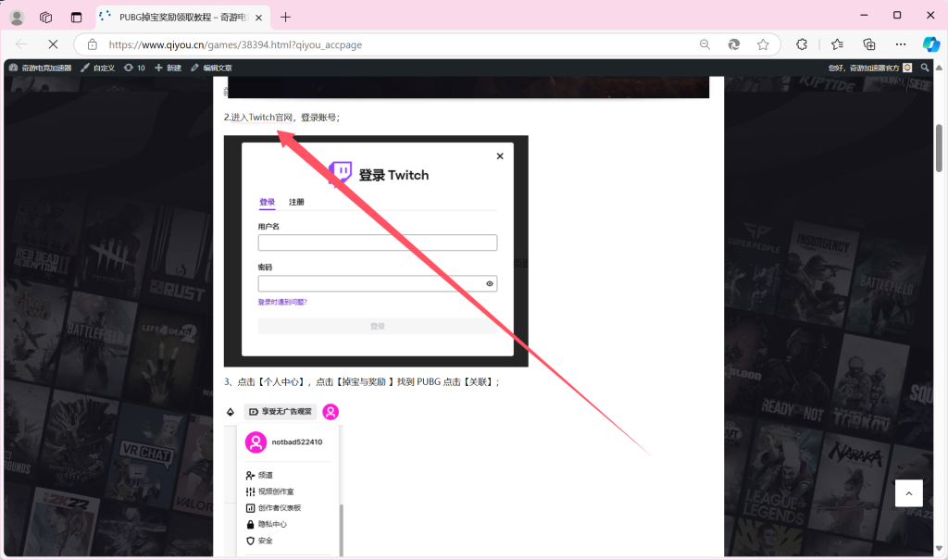Click the page's vertical scrollbar thumb
This screenshot has height=560, width=948.
click(x=939, y=148)
